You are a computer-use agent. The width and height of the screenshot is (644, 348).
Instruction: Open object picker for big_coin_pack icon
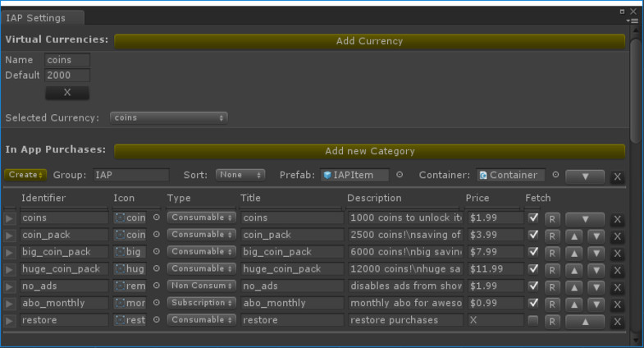pos(157,251)
